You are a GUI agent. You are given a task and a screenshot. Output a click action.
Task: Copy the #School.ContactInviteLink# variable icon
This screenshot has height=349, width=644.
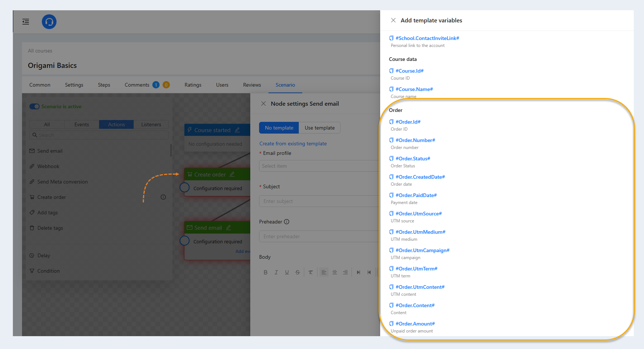[x=392, y=38]
